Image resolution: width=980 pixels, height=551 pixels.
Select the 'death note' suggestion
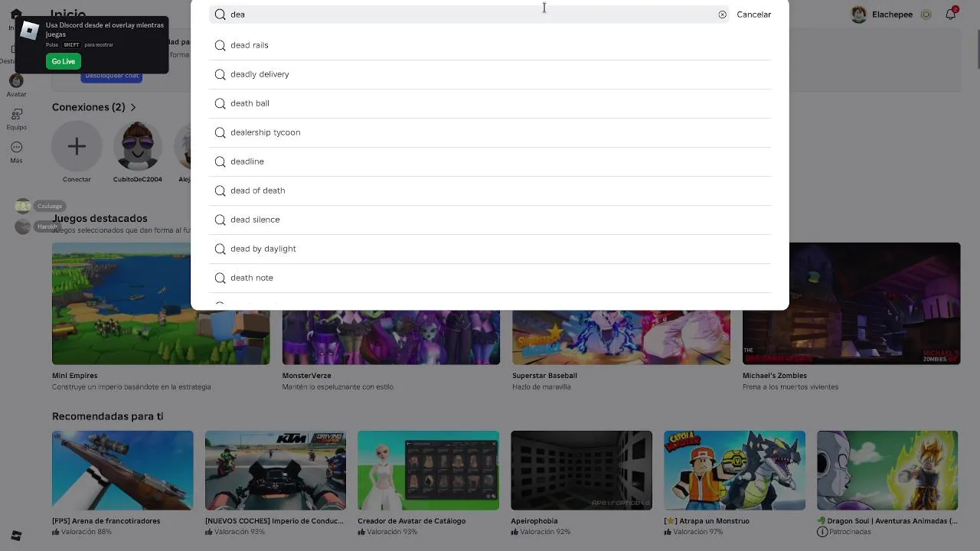click(490, 278)
